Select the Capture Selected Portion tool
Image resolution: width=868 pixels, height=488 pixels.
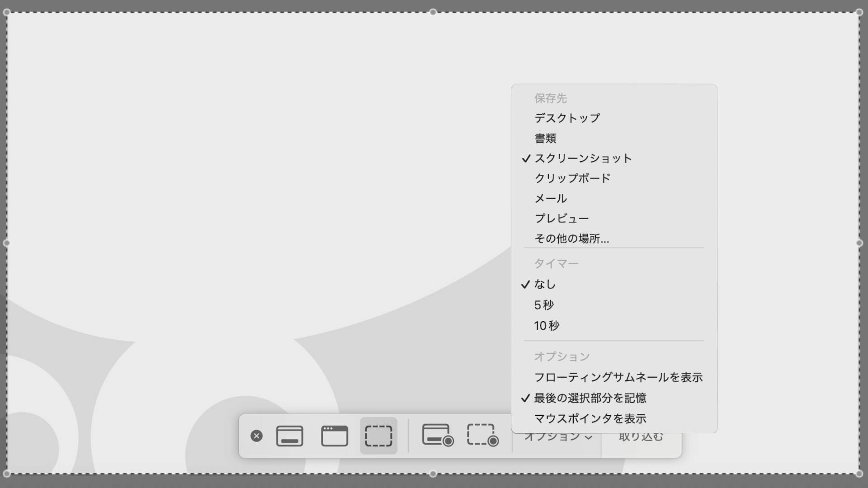tap(379, 436)
